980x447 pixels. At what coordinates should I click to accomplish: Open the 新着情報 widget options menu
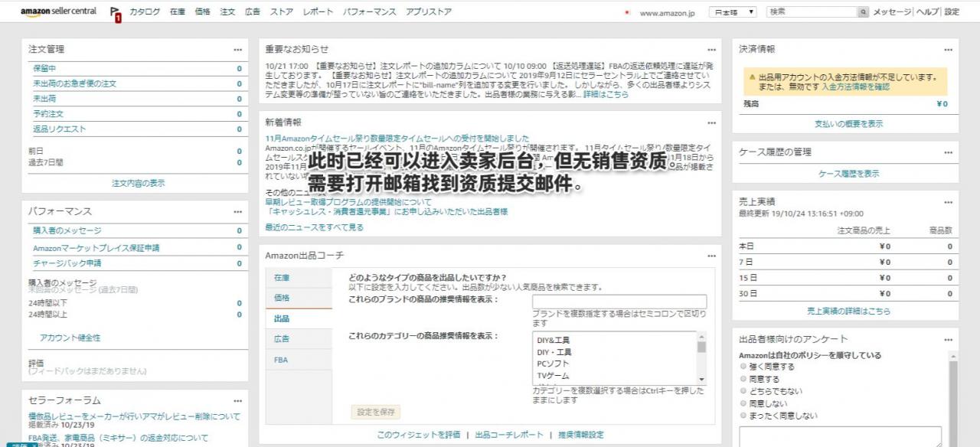tap(711, 122)
